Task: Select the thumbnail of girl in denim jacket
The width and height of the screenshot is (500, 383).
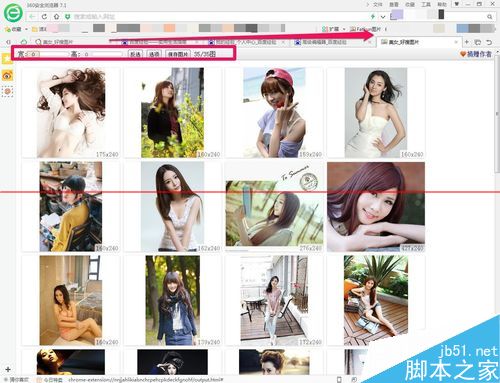Action: coord(172,300)
